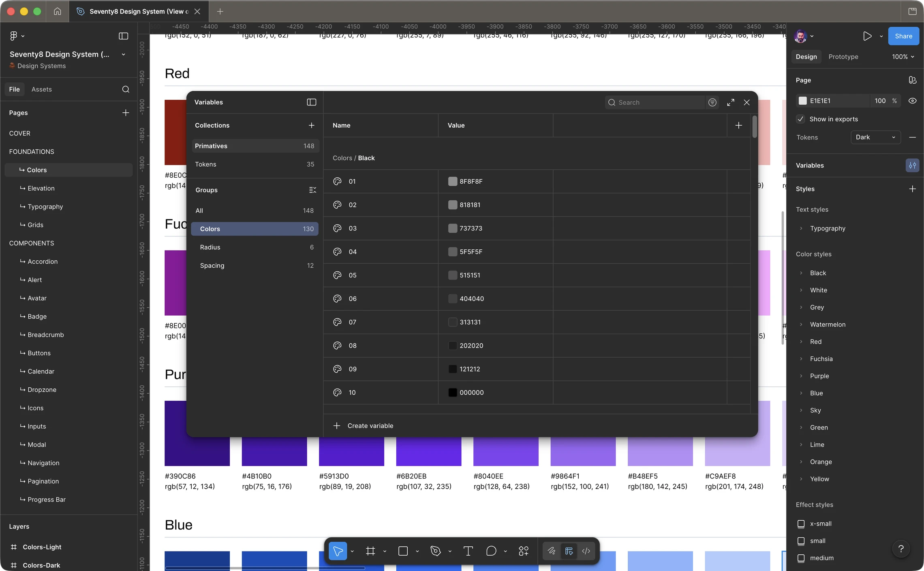Switch to the Prototype tab
The image size is (924, 571).
pyautogui.click(x=843, y=57)
